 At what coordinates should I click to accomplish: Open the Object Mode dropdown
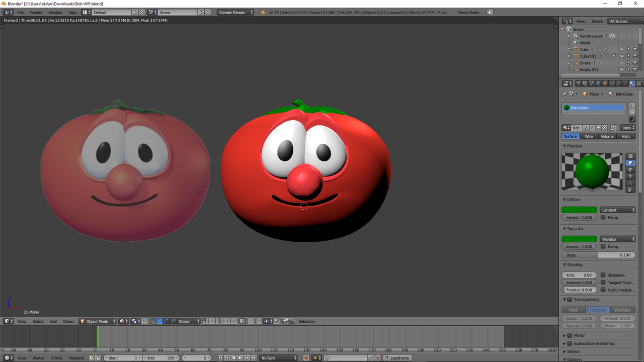97,321
